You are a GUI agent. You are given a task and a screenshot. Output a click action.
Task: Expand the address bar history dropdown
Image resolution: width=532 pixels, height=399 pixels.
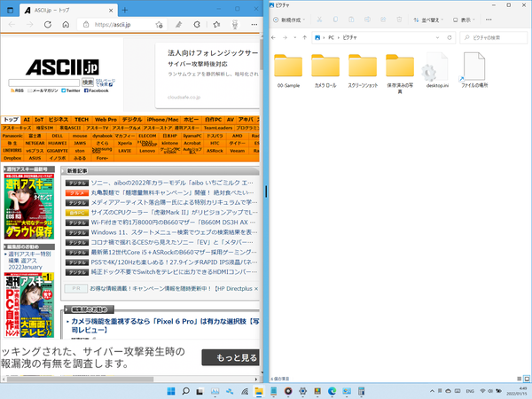coord(437,37)
